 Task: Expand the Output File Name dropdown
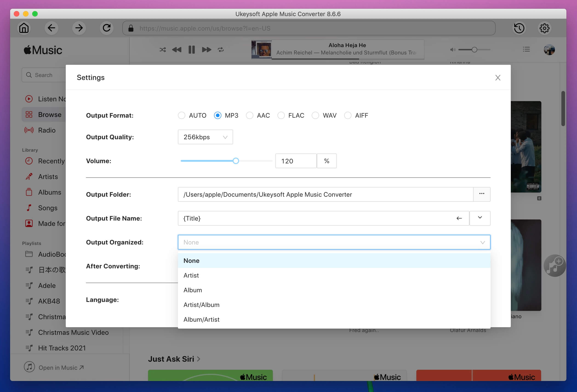click(480, 218)
